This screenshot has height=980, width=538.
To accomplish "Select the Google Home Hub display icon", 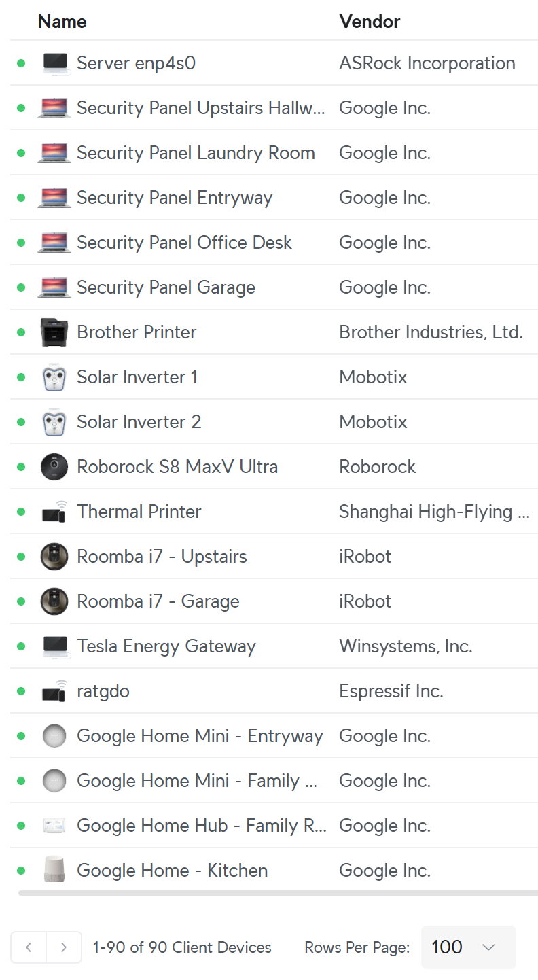I will tap(54, 826).
